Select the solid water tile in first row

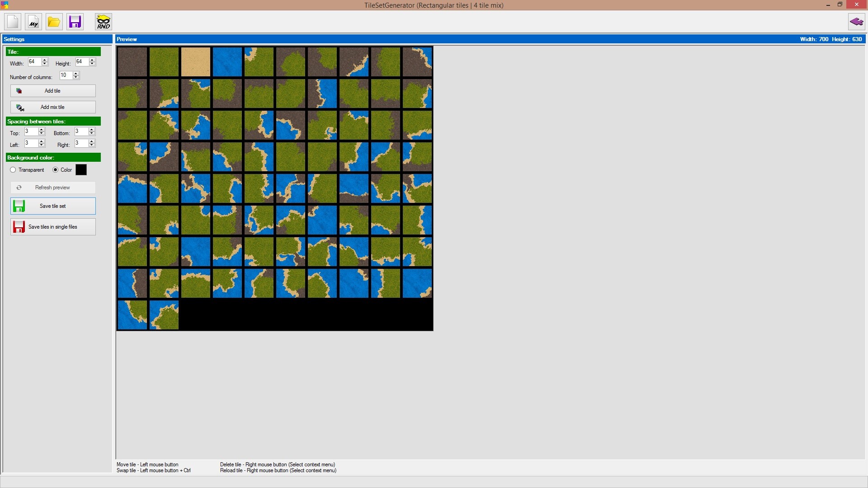click(x=227, y=62)
